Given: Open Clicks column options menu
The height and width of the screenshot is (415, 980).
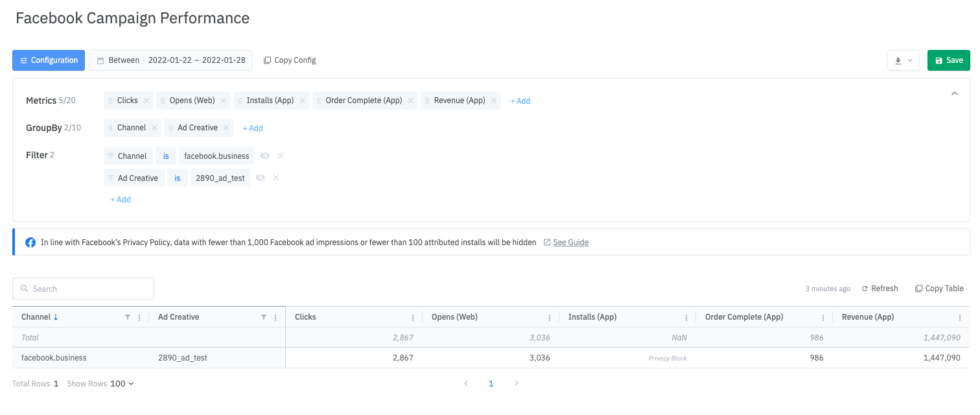Looking at the screenshot, I should click(413, 318).
